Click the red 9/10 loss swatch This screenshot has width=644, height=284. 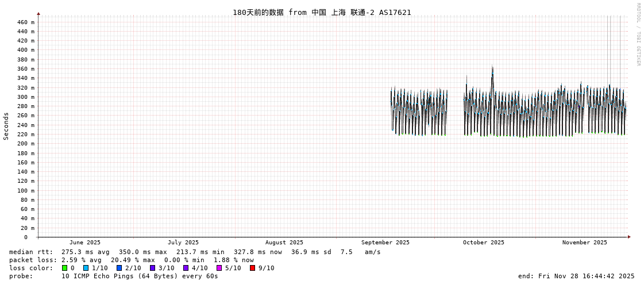coord(253,268)
